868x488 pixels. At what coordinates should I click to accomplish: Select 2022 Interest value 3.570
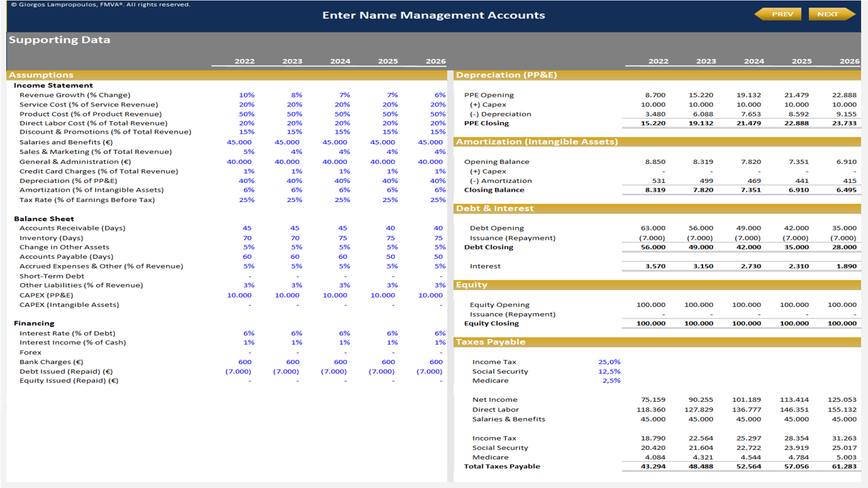655,266
